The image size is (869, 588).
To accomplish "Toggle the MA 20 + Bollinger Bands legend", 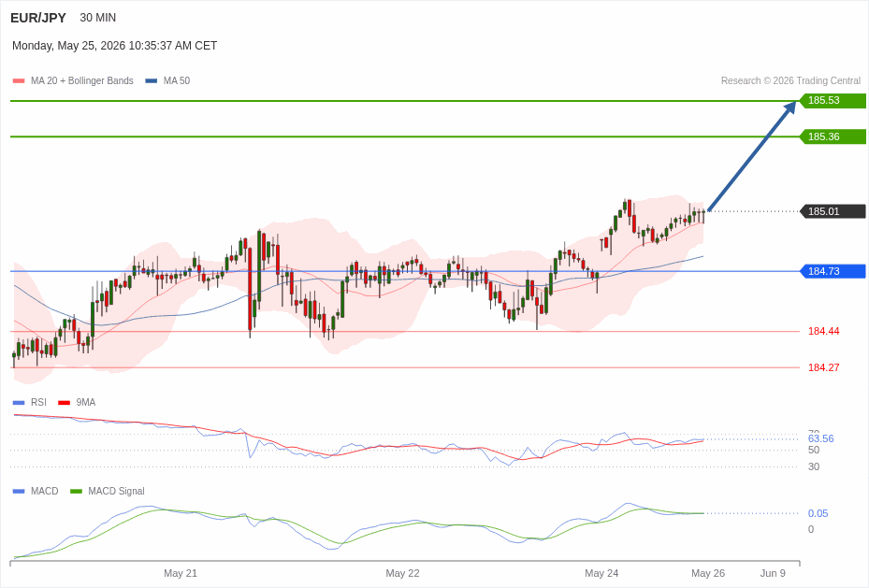I will click(73, 80).
